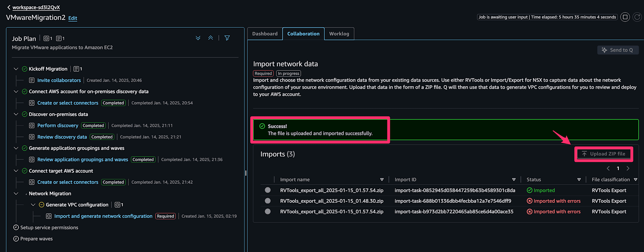
Task: Switch to the Collaboration tab
Action: [303, 34]
